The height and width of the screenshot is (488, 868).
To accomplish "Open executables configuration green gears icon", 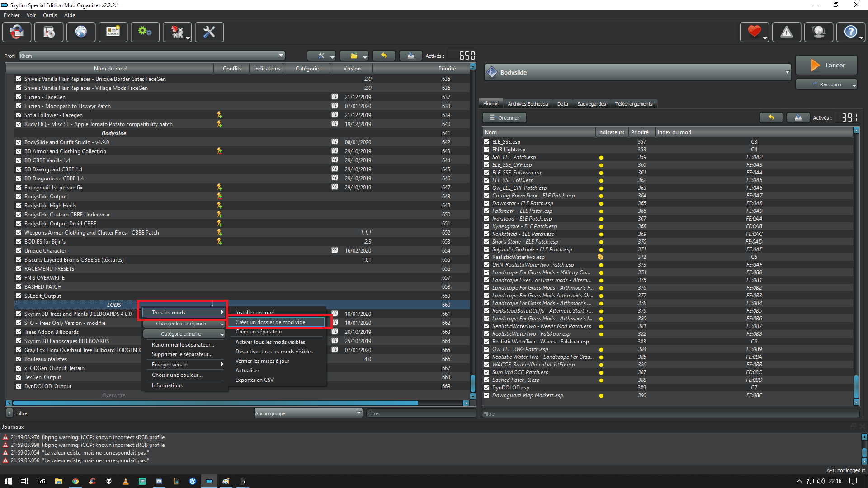I will (145, 32).
